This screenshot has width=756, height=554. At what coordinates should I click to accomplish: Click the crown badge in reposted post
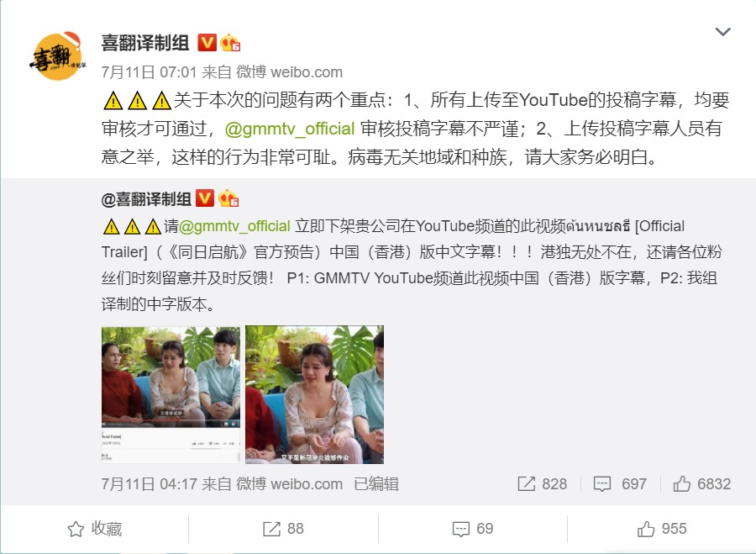coord(228,198)
